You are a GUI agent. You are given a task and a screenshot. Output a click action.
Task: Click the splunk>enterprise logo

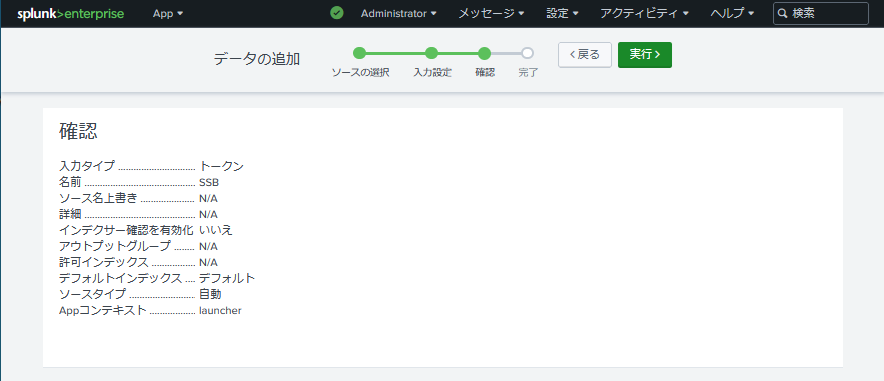coord(70,14)
